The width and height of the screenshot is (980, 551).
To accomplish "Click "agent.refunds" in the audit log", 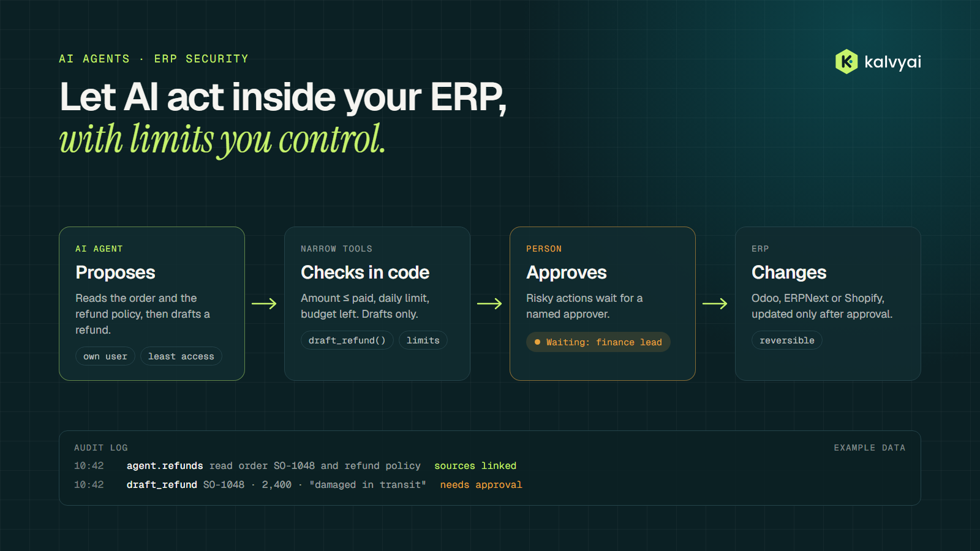I will click(165, 466).
